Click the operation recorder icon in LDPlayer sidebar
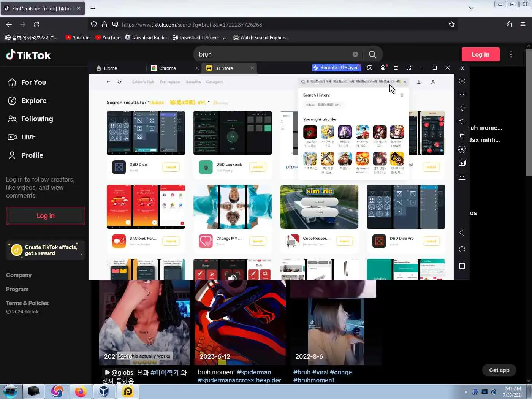Image resolution: width=532 pixels, height=399 pixels. pos(462,149)
